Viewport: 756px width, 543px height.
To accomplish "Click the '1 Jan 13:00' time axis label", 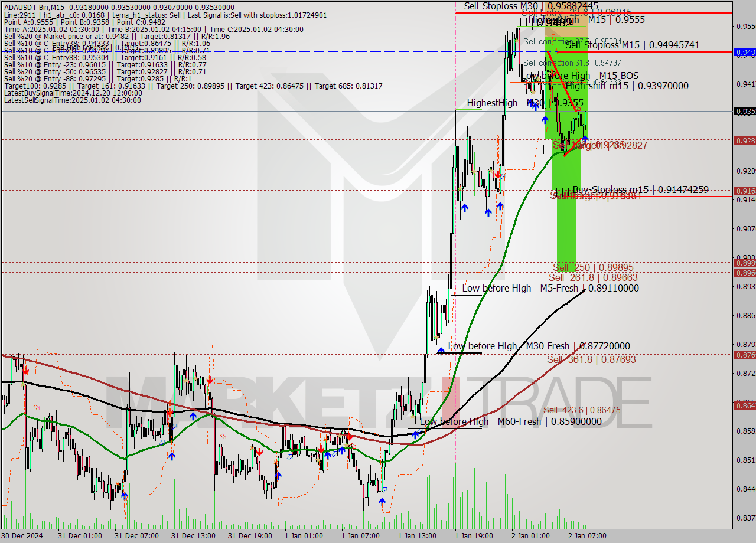I will point(417,536).
